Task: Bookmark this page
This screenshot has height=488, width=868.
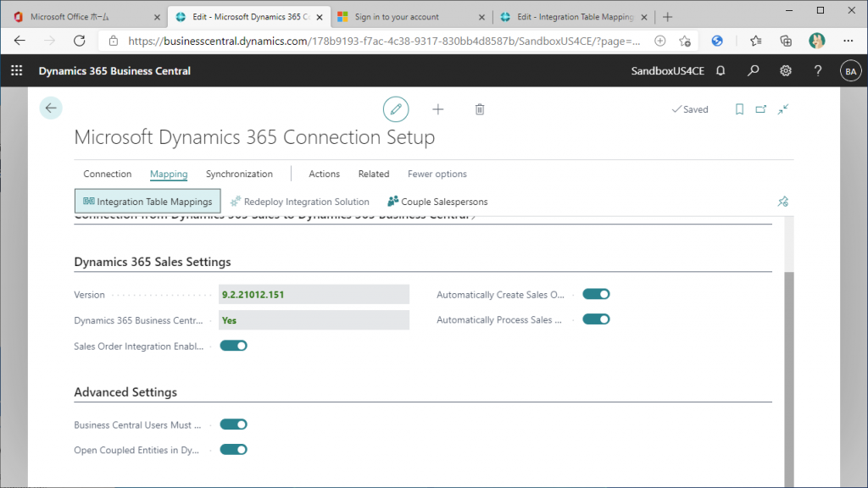Action: point(739,109)
